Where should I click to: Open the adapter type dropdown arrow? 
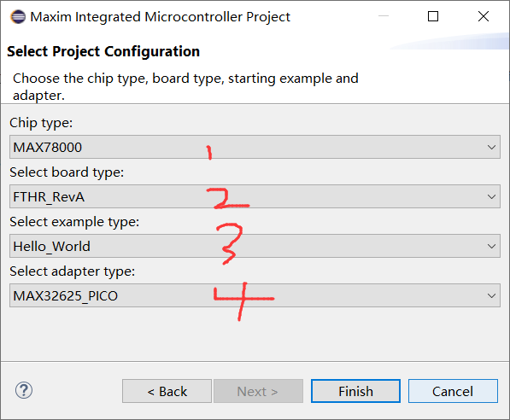pos(491,295)
